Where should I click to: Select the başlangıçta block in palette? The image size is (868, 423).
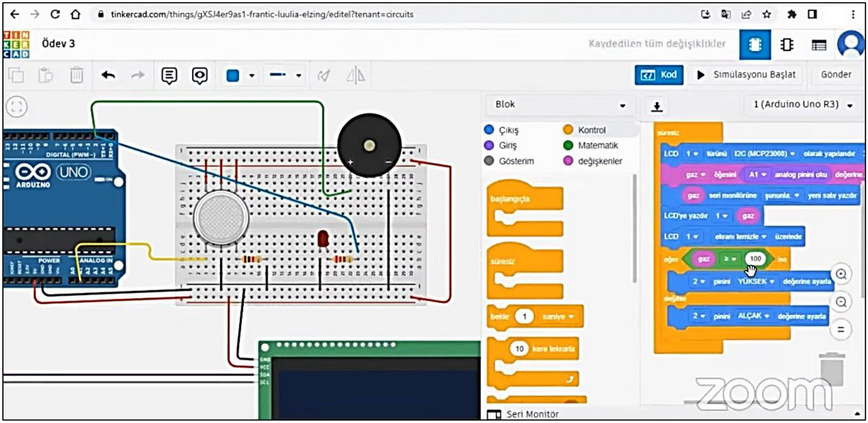click(525, 209)
